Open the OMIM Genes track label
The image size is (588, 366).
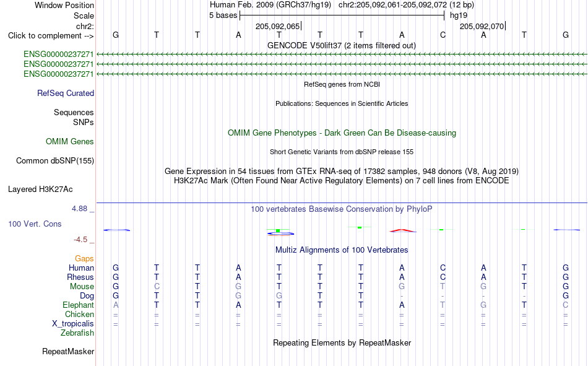[x=69, y=142]
